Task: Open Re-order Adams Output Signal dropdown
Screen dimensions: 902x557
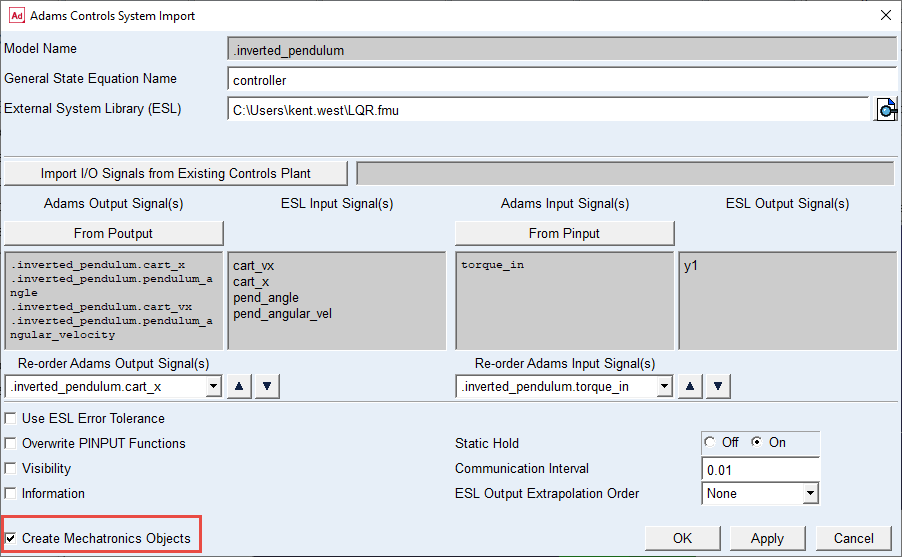Action: pyautogui.click(x=211, y=386)
